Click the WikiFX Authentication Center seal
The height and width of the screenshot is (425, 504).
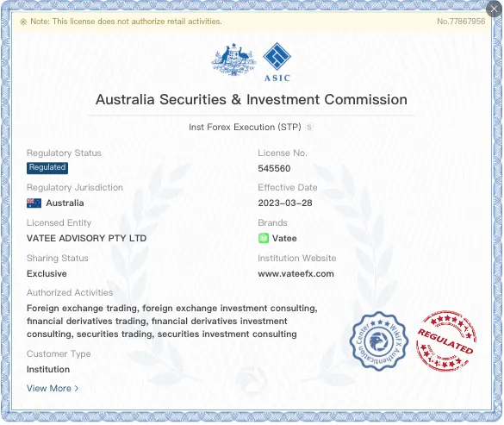point(378,341)
